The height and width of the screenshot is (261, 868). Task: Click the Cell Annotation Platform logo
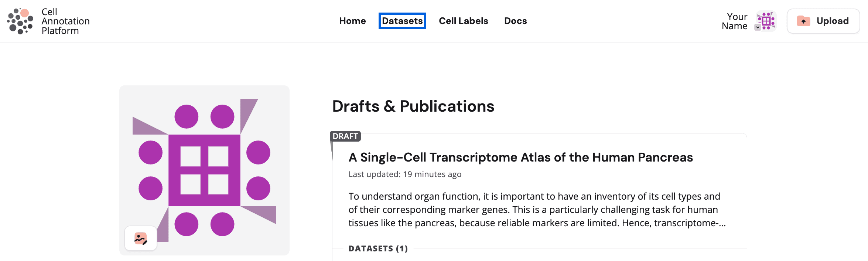pos(48,21)
